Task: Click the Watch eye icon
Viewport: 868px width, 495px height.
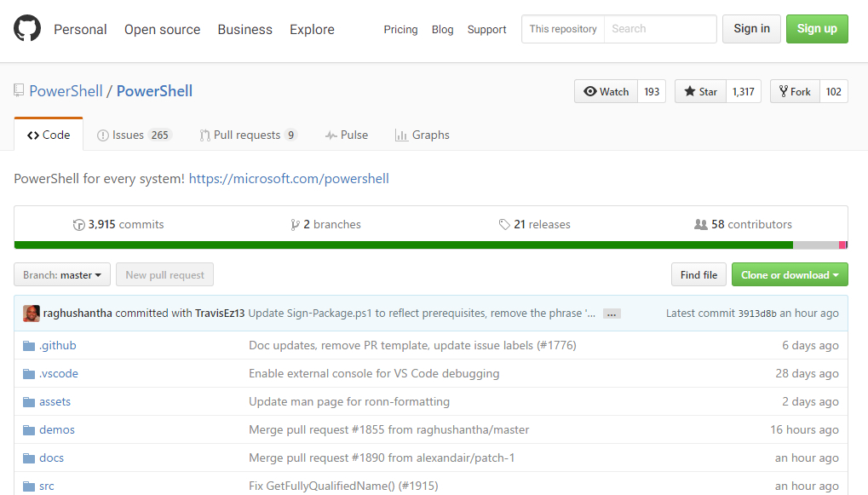Action: [x=589, y=91]
